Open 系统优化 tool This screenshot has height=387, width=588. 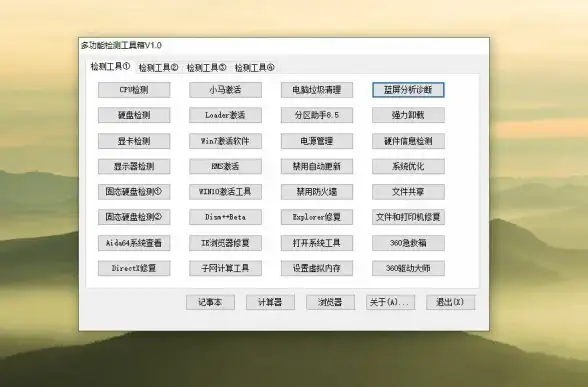coord(408,166)
